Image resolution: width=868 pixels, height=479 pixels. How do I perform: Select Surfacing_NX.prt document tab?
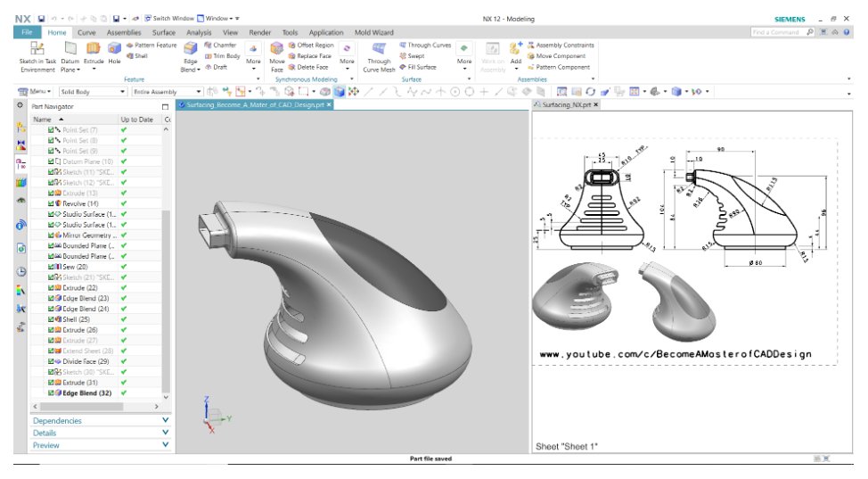tap(566, 104)
